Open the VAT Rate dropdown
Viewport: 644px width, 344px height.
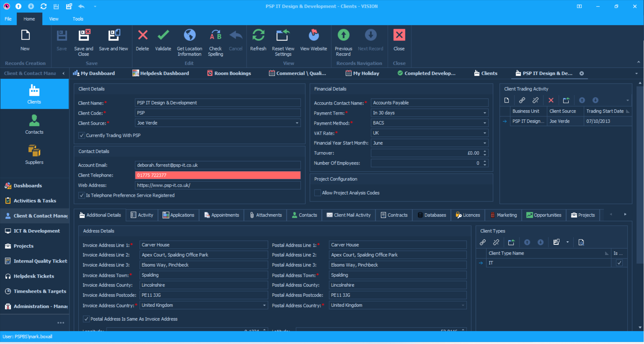coord(485,133)
